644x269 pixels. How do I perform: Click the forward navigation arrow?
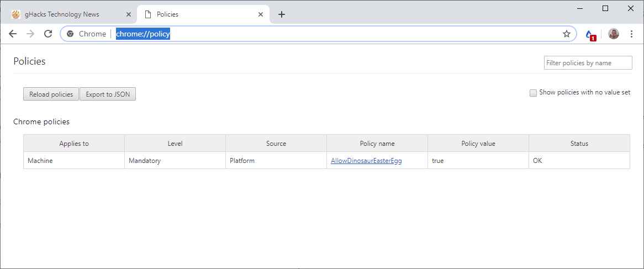(30, 34)
